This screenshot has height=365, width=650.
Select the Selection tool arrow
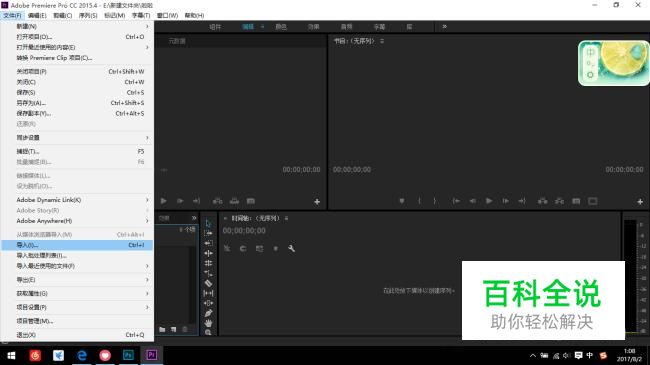[208, 223]
